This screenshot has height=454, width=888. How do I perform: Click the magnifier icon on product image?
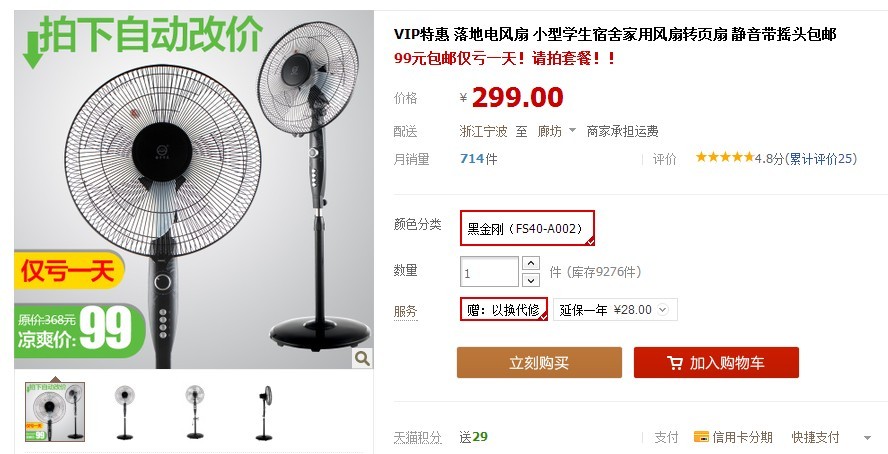(362, 358)
